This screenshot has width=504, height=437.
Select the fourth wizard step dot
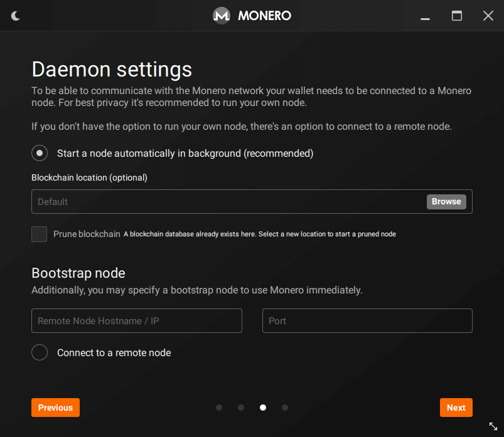(x=285, y=408)
